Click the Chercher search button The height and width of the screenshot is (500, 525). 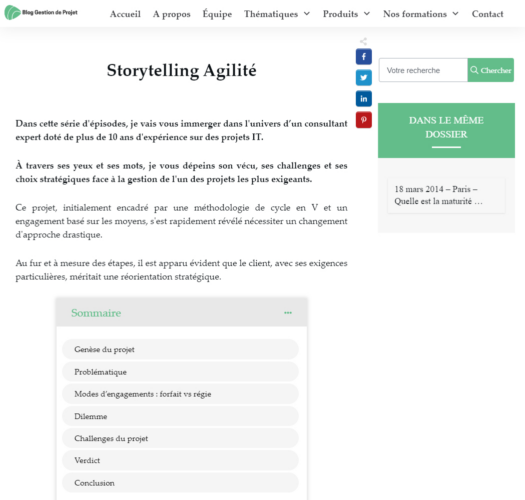click(x=491, y=70)
